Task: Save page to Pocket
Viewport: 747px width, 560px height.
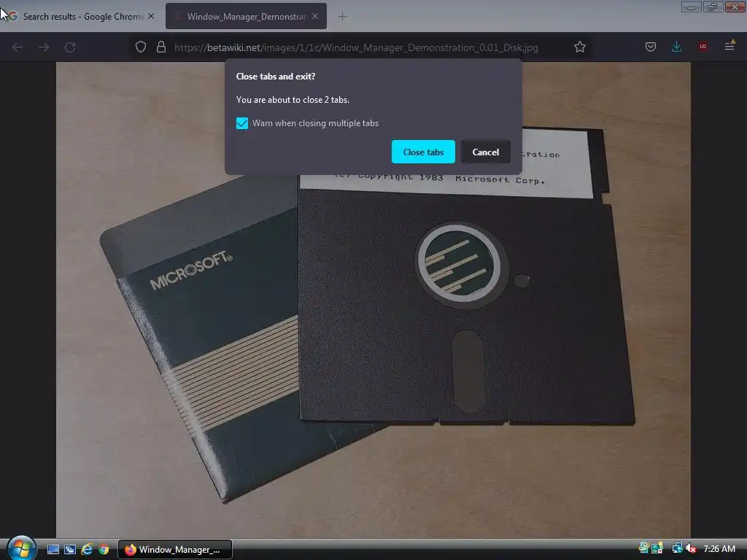Action: 651,47
